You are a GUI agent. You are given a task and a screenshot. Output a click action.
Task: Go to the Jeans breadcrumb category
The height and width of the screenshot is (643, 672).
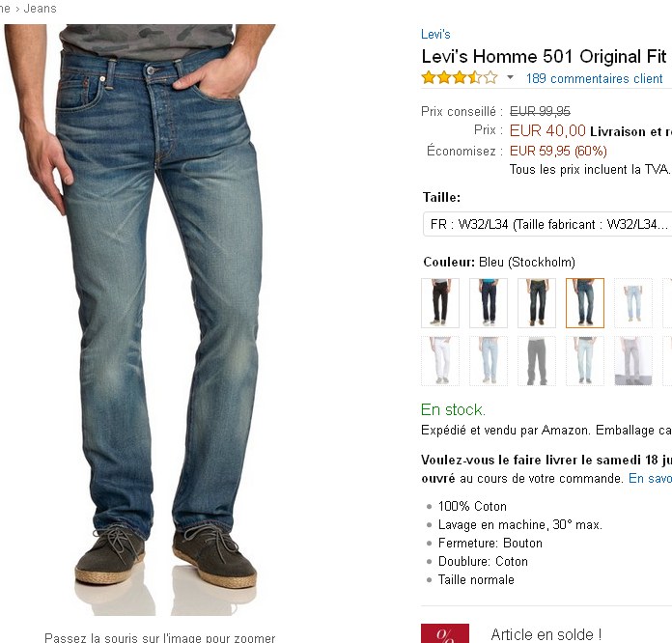click(40, 9)
